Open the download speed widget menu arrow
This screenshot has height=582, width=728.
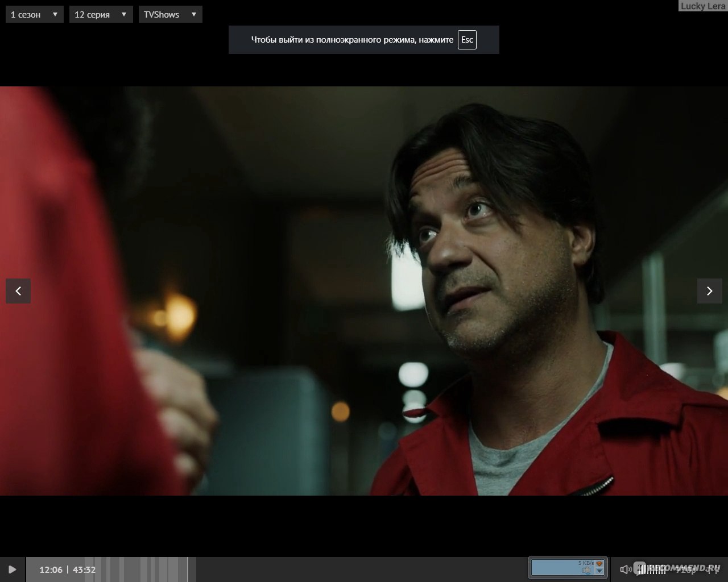point(599,571)
